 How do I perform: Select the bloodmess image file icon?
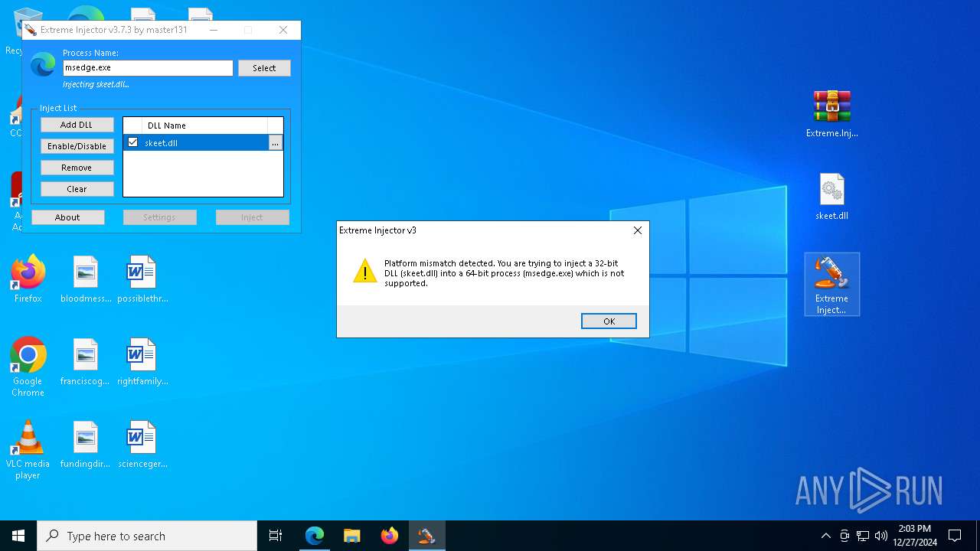pos(86,279)
